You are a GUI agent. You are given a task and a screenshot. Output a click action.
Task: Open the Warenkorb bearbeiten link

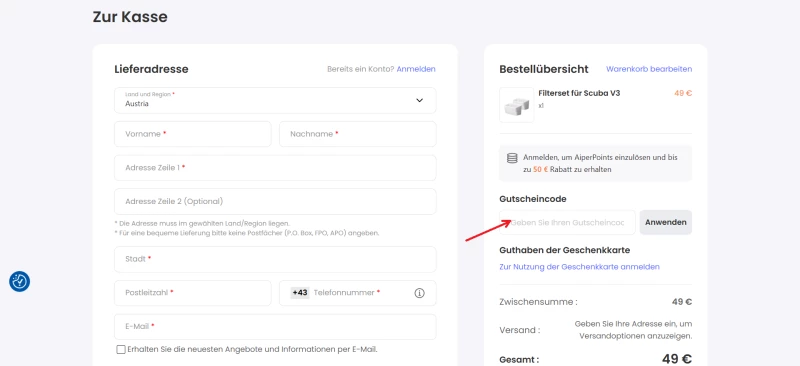click(649, 69)
